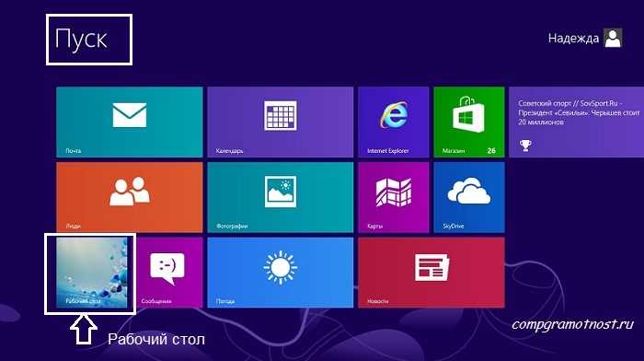Open the News (Новости) tile
Viewport: 644px width, 361px height.
tap(431, 273)
